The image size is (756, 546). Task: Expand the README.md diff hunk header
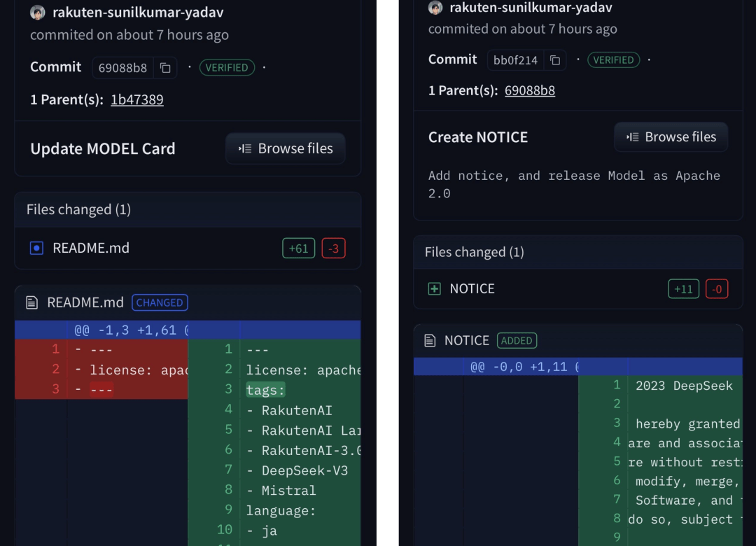(x=131, y=330)
